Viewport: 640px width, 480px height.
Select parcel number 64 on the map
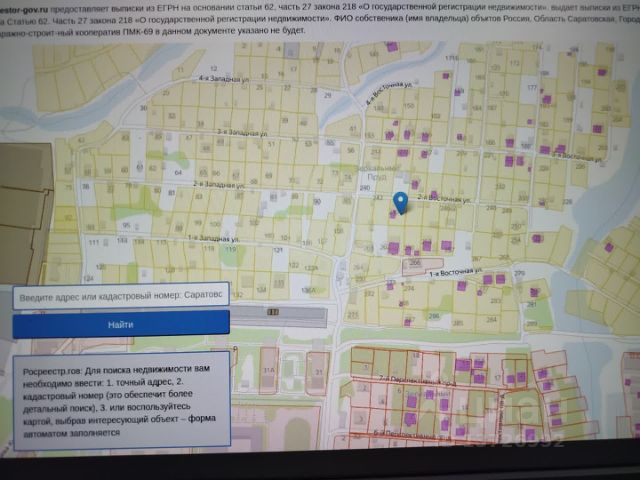[x=178, y=173]
